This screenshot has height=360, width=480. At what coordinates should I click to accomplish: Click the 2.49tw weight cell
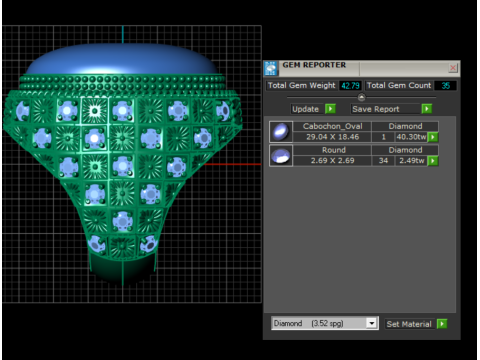tap(411, 161)
